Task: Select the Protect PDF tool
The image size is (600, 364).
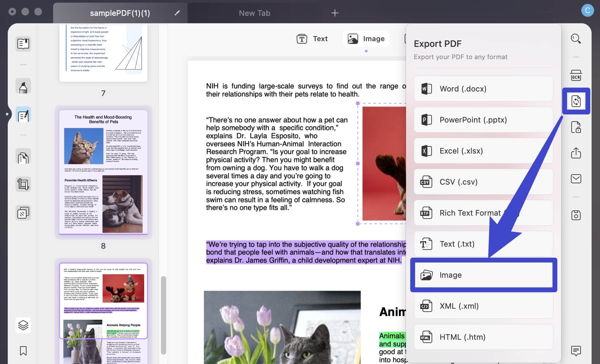Action: pyautogui.click(x=576, y=127)
